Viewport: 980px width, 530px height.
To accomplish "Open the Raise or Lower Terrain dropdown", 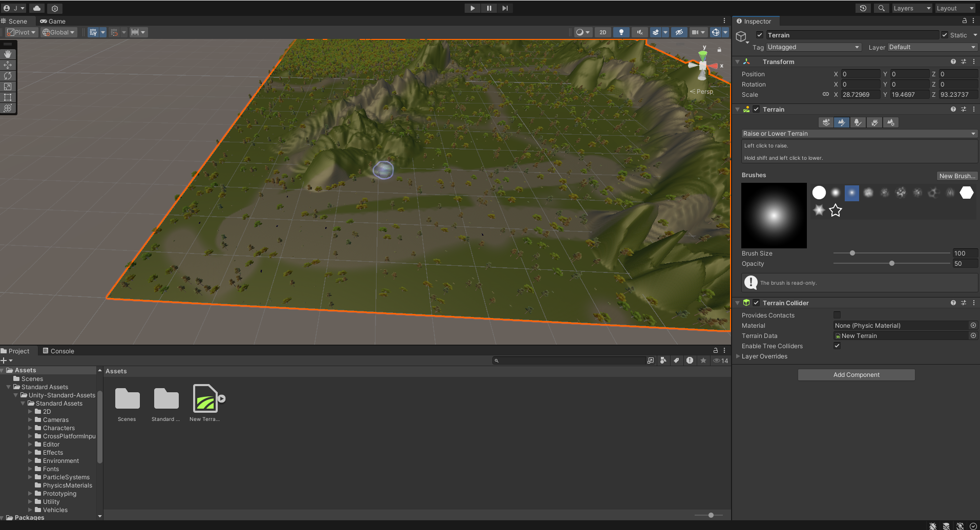I will tap(859, 134).
